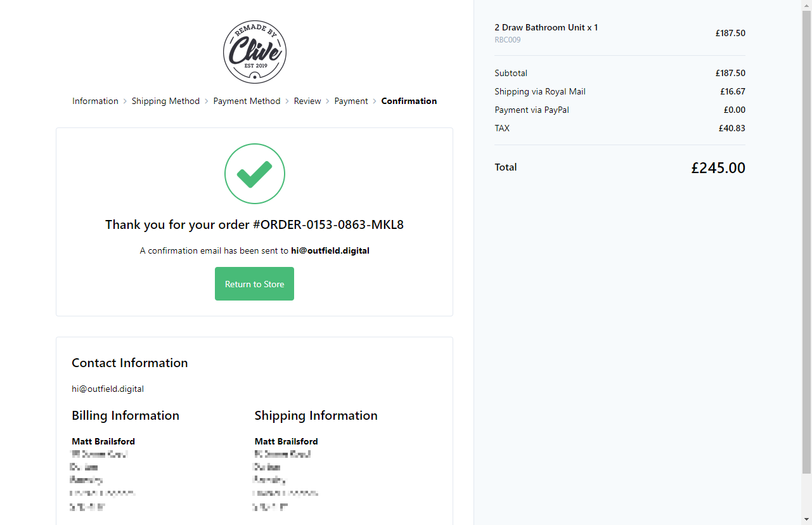The width and height of the screenshot is (812, 525).
Task: Open the Payment breadcrumb step
Action: pyautogui.click(x=351, y=101)
